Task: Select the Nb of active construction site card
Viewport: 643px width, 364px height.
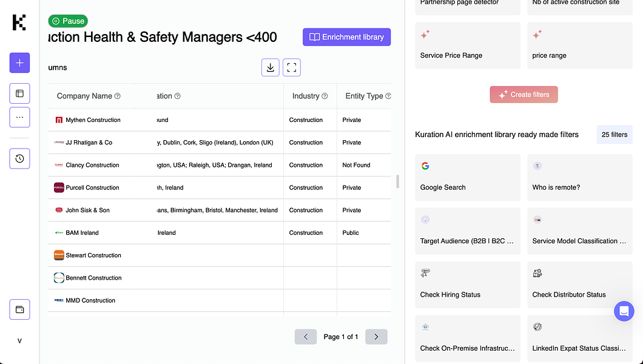Action: pyautogui.click(x=580, y=6)
